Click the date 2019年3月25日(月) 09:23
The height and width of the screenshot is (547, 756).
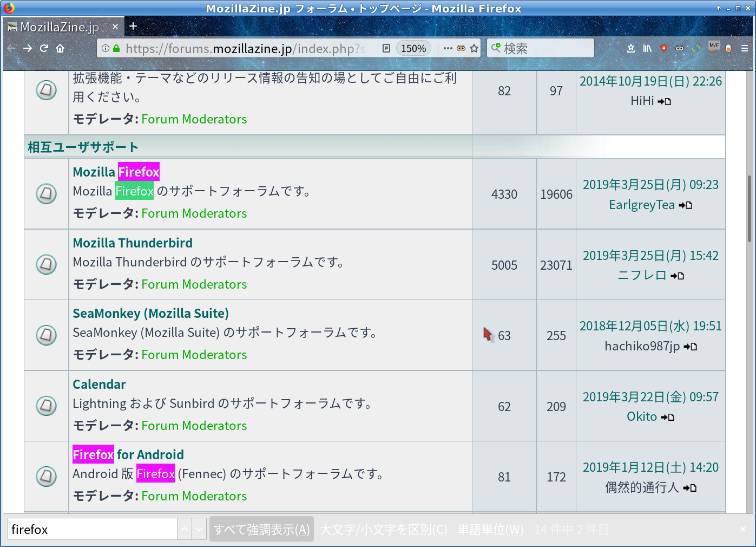(650, 185)
